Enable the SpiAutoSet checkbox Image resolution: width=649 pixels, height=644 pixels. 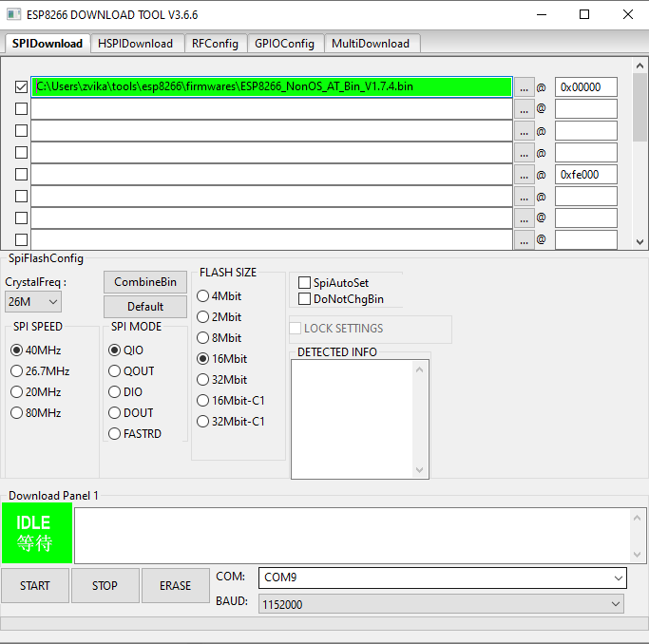click(x=304, y=282)
